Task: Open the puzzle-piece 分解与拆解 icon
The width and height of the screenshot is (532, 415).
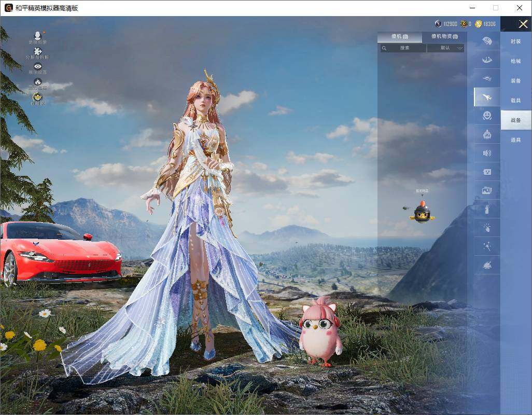Action: 38,51
